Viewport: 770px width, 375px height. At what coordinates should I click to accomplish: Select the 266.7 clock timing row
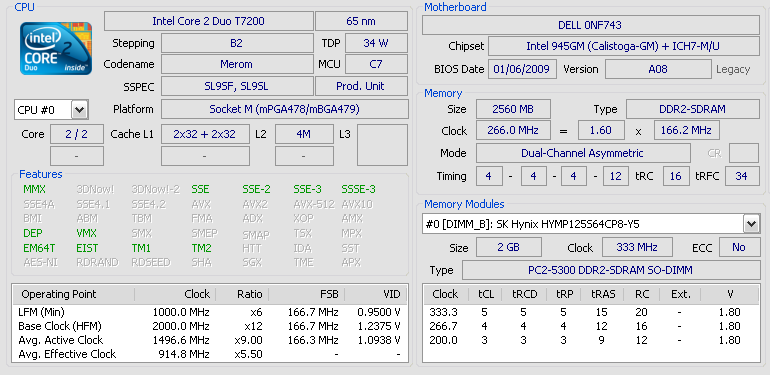[x=591, y=326]
